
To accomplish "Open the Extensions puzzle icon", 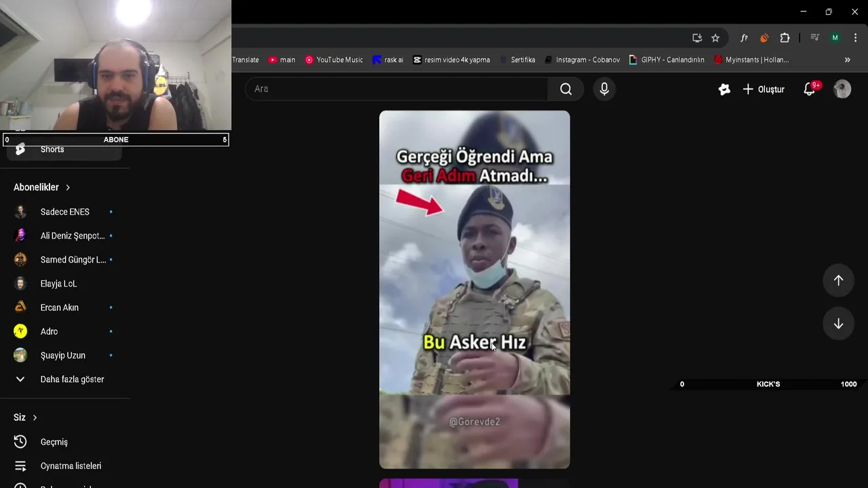I will click(785, 38).
